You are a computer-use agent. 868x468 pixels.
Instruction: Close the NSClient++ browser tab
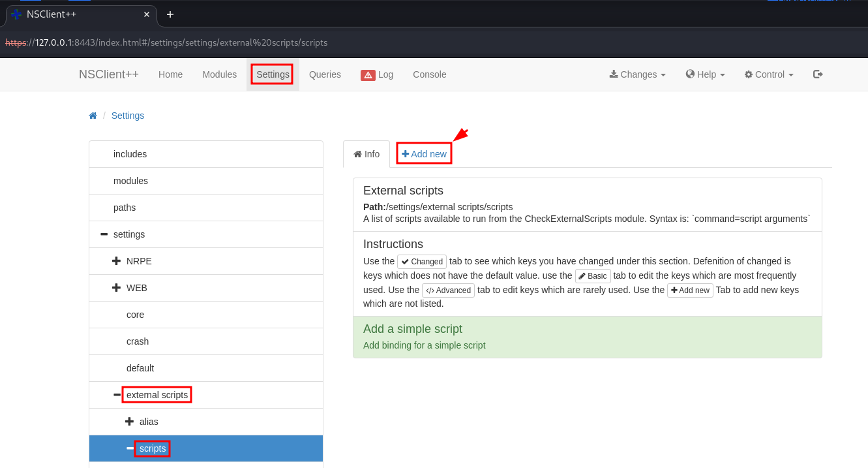click(147, 14)
